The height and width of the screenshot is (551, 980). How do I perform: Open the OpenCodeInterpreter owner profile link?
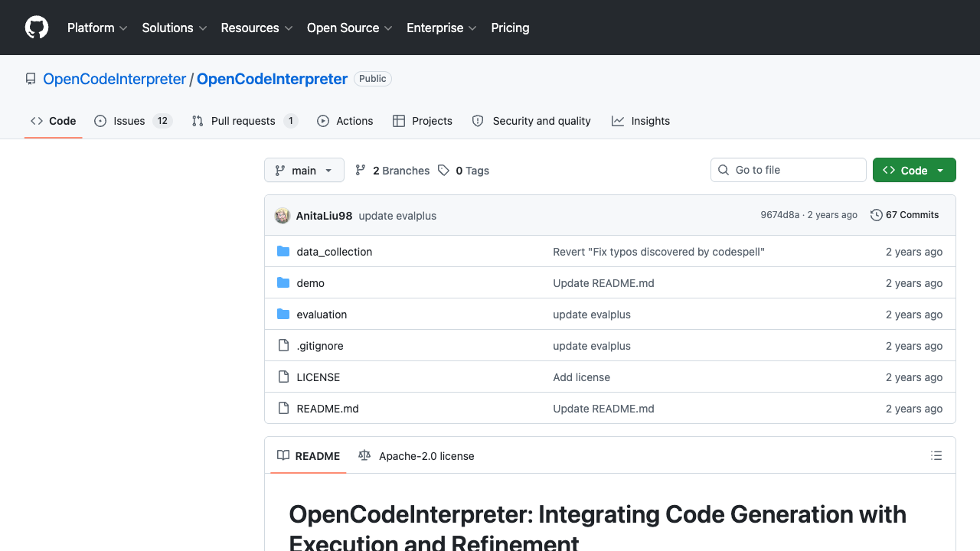[115, 79]
